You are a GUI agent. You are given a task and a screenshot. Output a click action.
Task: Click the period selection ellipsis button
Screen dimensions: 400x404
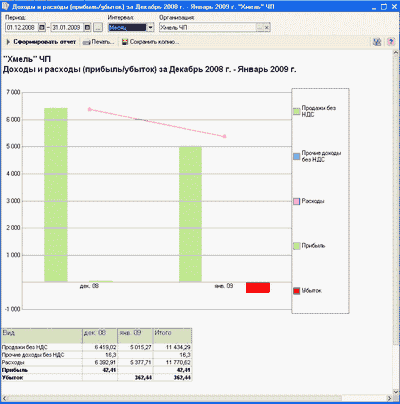pyautogui.click(x=98, y=28)
